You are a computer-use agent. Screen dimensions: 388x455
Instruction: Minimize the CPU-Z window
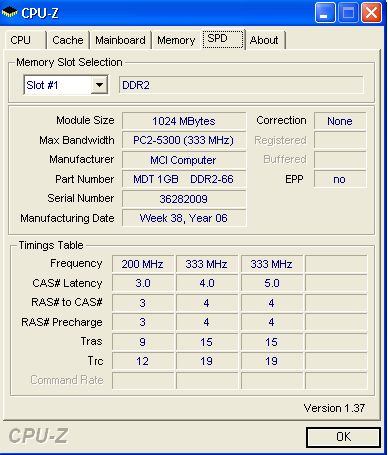point(325,13)
